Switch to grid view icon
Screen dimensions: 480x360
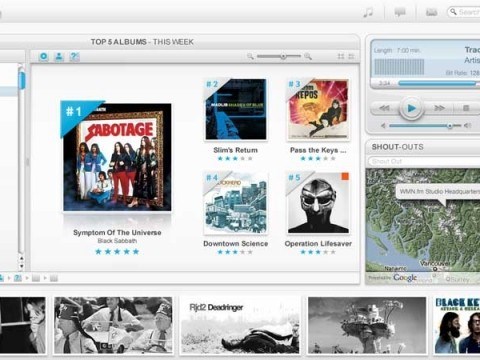click(341, 56)
